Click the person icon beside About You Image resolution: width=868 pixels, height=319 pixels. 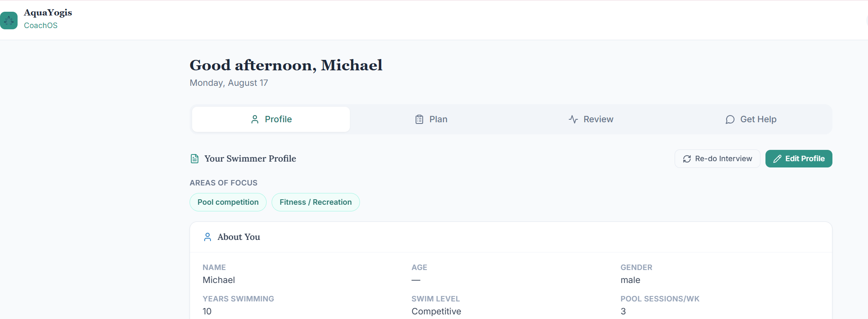(x=208, y=237)
